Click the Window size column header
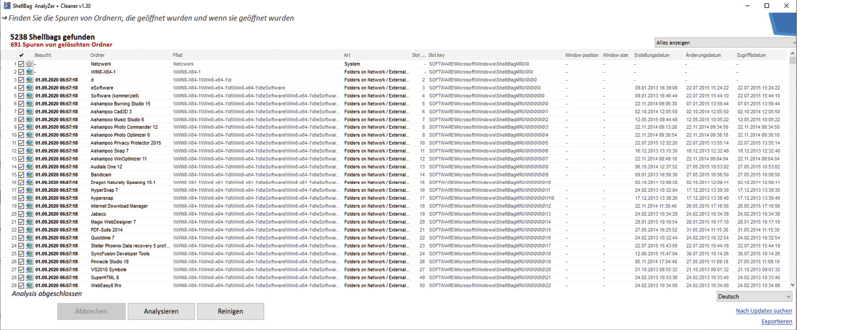This screenshot has height=330, width=868. [615, 55]
